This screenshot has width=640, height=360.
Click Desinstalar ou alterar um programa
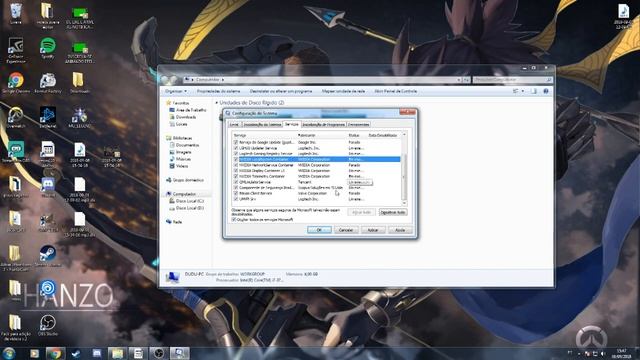[x=281, y=91]
